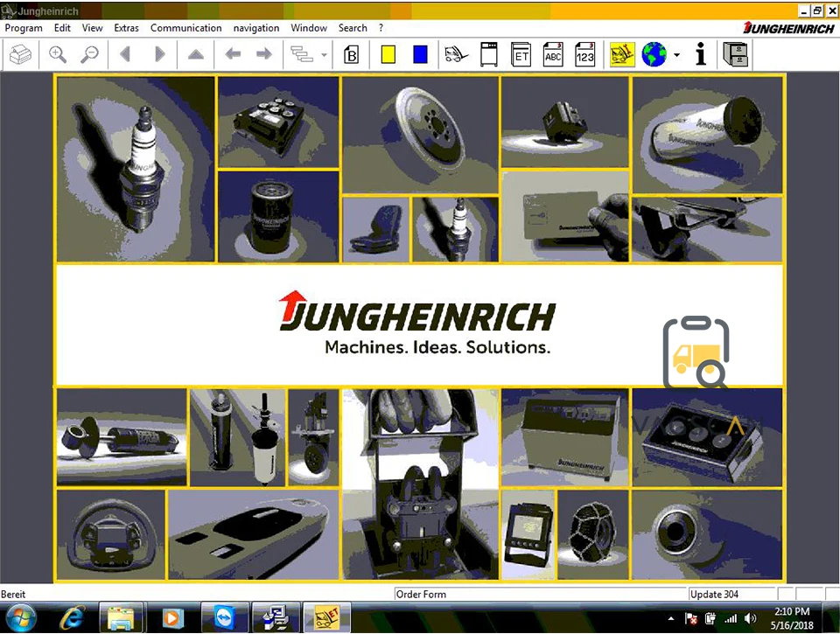Show hidden tray icons arrow

coord(671,618)
